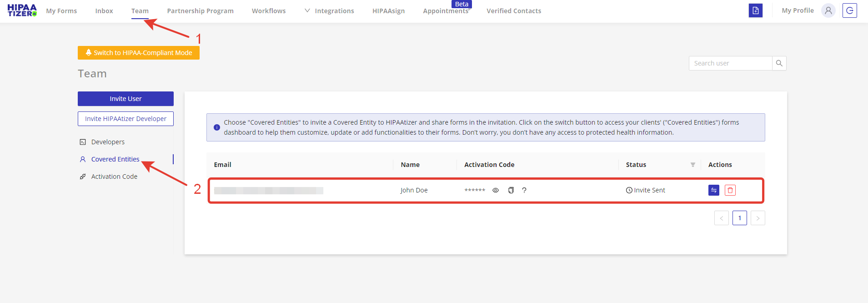Click the search magnifier icon
868x303 pixels.
pos(779,63)
